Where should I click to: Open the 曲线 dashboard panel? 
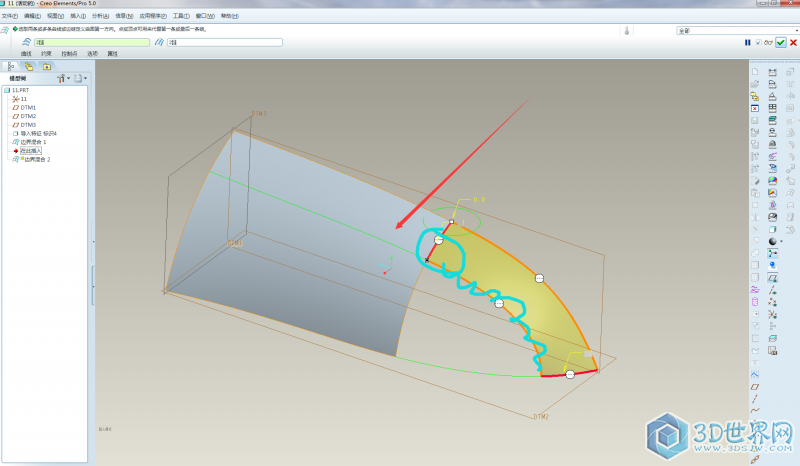(x=26, y=54)
